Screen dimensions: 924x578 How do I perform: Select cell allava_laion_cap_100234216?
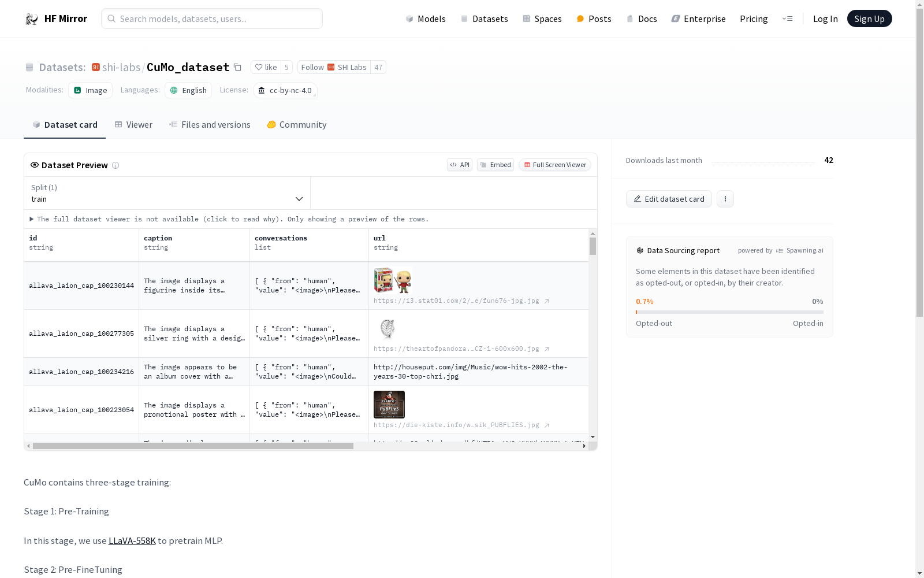81,372
